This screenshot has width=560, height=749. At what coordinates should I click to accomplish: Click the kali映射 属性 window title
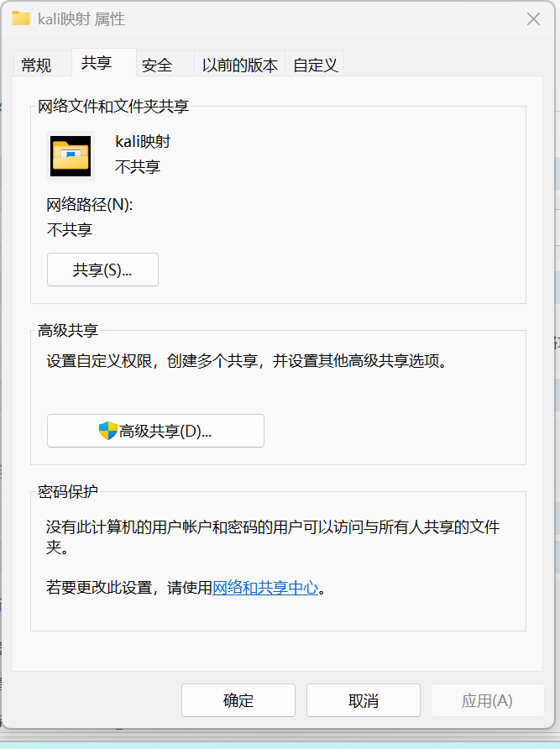point(81,19)
